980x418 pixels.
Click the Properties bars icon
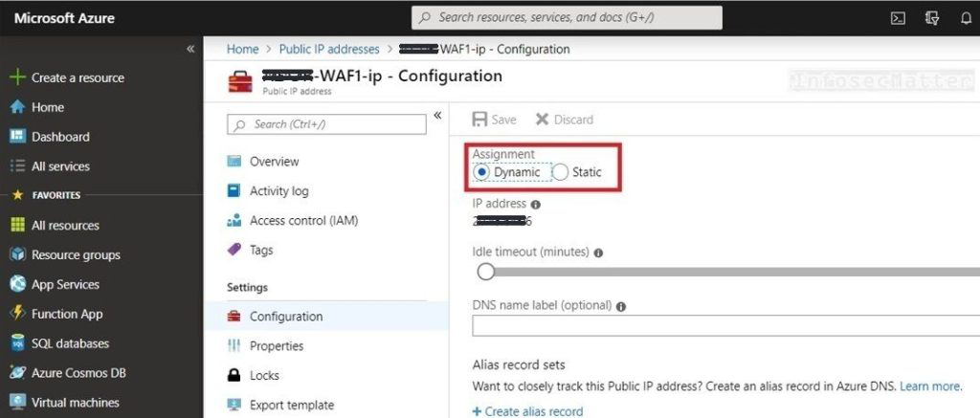point(234,345)
